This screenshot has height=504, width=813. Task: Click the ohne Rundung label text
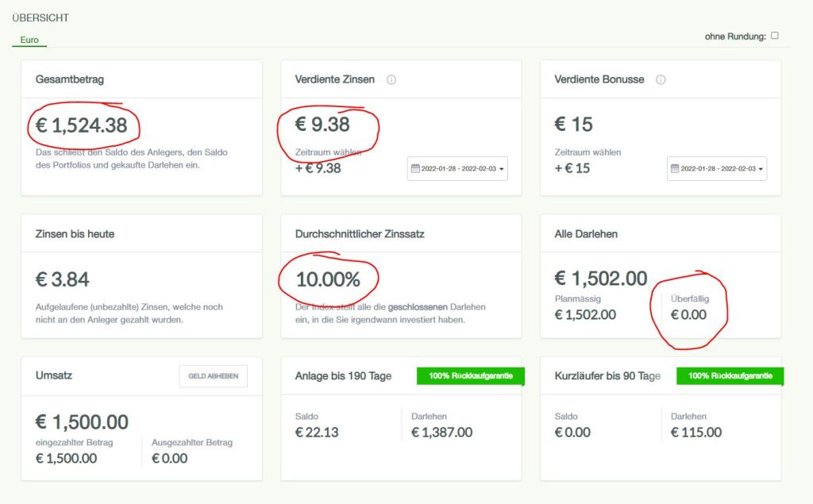point(736,36)
